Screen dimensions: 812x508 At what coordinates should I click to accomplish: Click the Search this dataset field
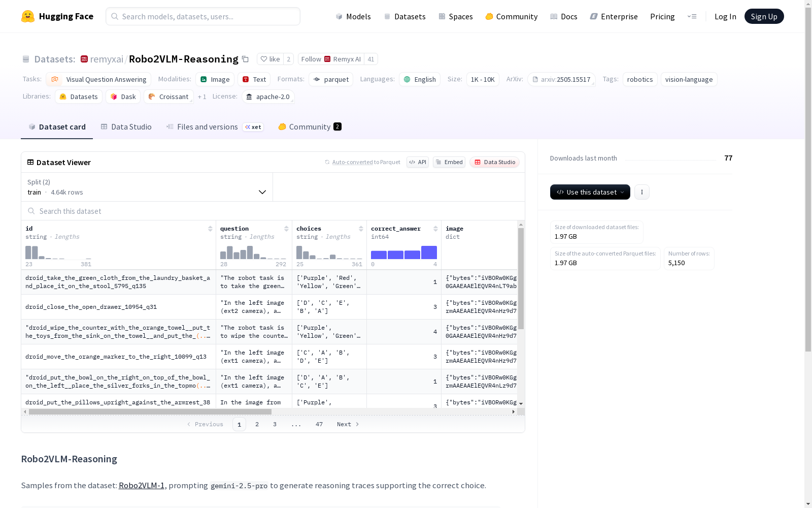click(273, 211)
